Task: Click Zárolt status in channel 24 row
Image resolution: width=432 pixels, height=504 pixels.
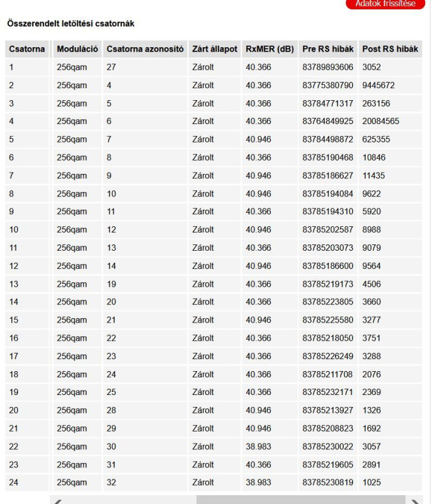Action: tap(203, 483)
